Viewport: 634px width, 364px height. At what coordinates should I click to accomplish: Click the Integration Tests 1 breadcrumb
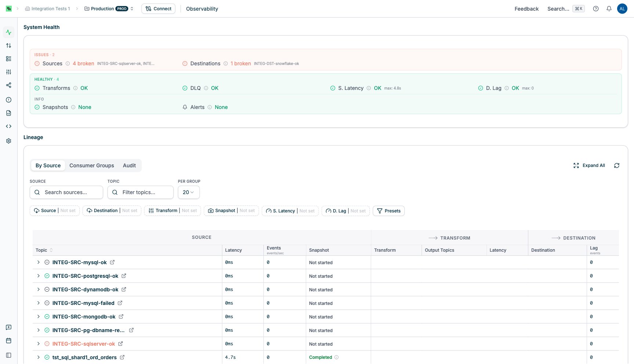click(x=47, y=9)
